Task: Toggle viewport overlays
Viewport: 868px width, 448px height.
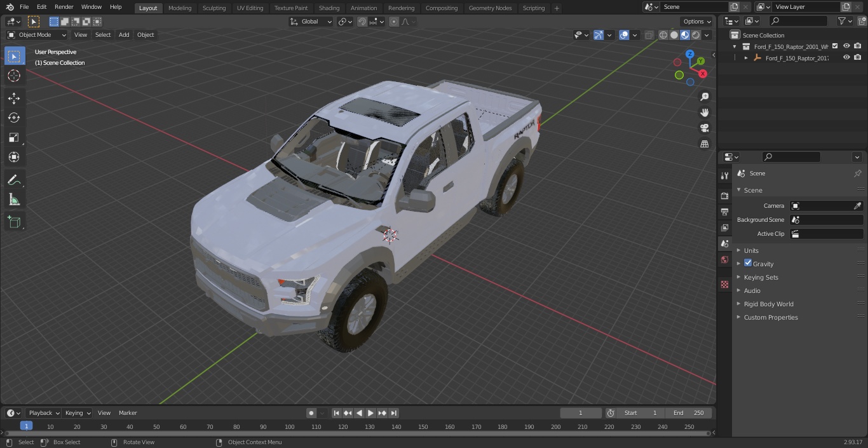Action: point(624,35)
